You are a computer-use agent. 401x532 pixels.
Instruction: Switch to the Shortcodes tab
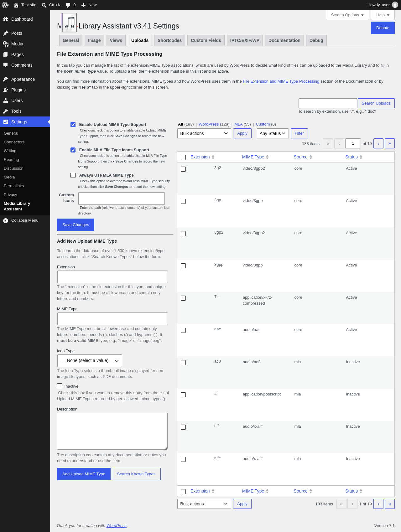(169, 40)
